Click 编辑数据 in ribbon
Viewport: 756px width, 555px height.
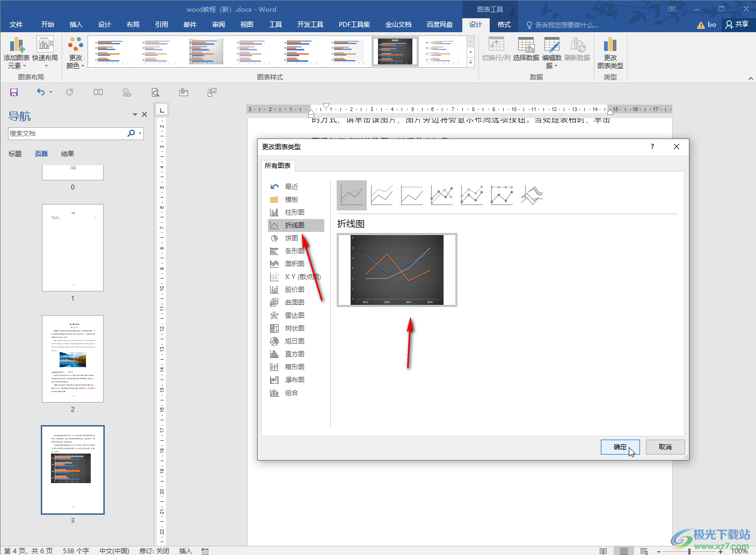552,53
